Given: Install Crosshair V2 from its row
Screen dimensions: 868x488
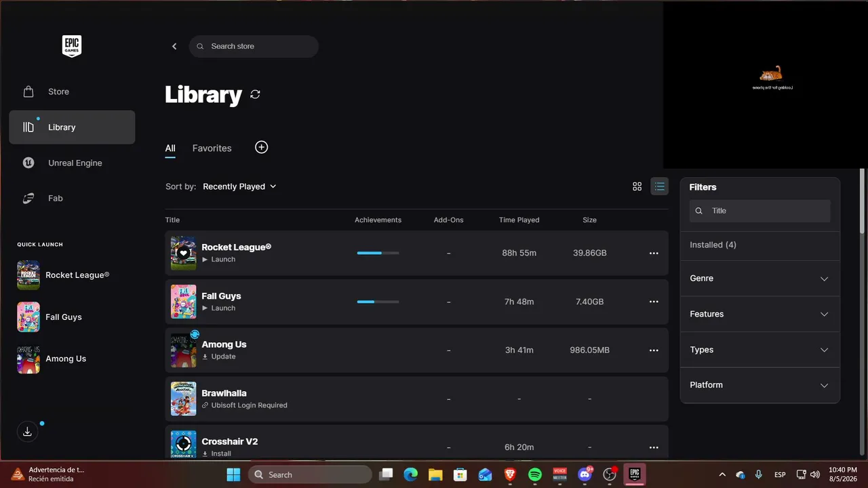Looking at the screenshot, I should click(x=216, y=454).
